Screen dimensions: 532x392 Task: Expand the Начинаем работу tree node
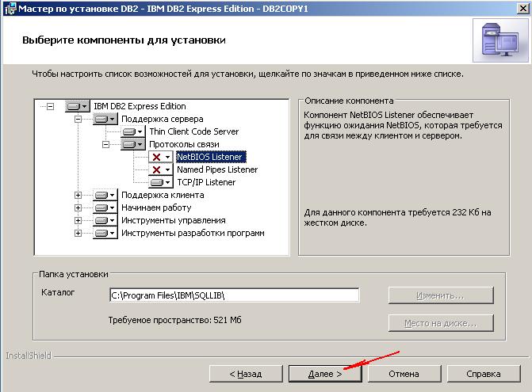coord(78,207)
